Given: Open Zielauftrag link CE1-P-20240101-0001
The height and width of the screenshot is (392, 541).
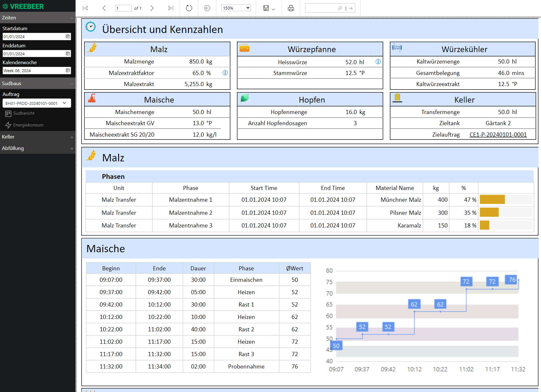Looking at the screenshot, I should click(x=498, y=135).
